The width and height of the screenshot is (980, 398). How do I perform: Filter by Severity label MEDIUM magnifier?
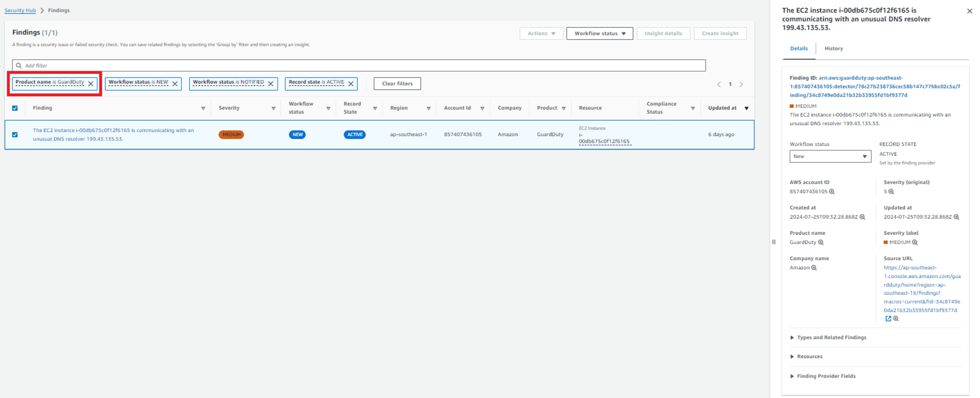click(915, 242)
